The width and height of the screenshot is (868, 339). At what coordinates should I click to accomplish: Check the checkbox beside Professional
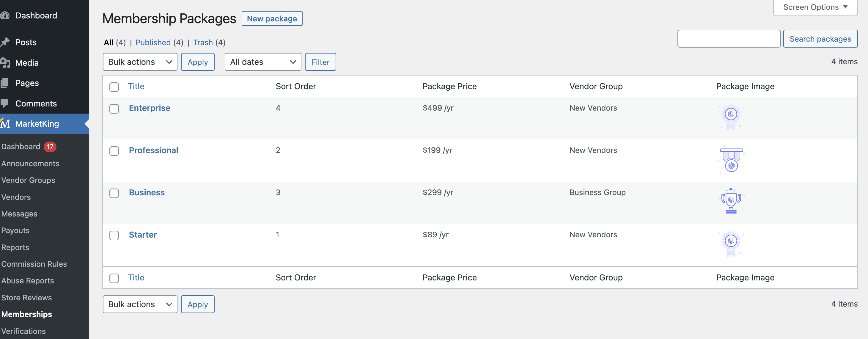114,151
